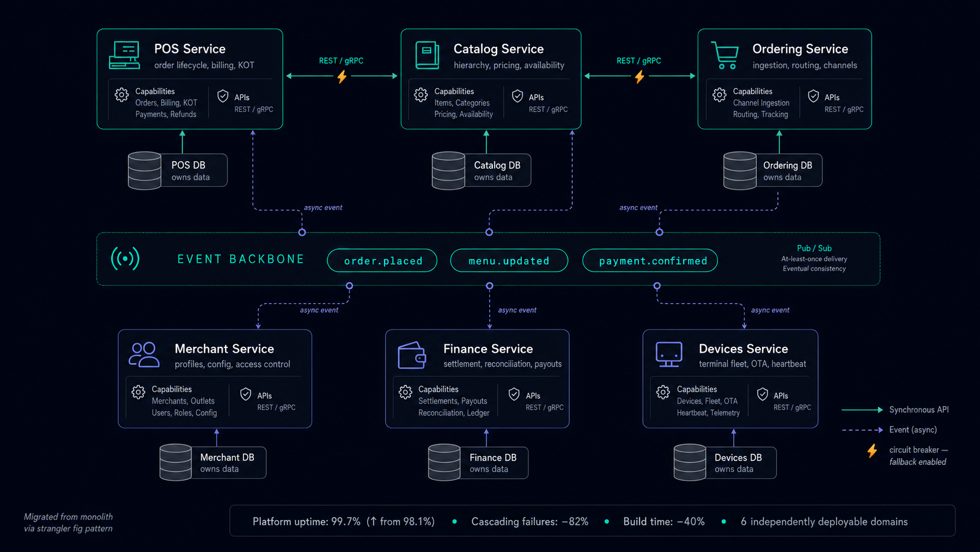The height and width of the screenshot is (552, 980).
Task: Click the POS Service title
Action: coord(190,49)
